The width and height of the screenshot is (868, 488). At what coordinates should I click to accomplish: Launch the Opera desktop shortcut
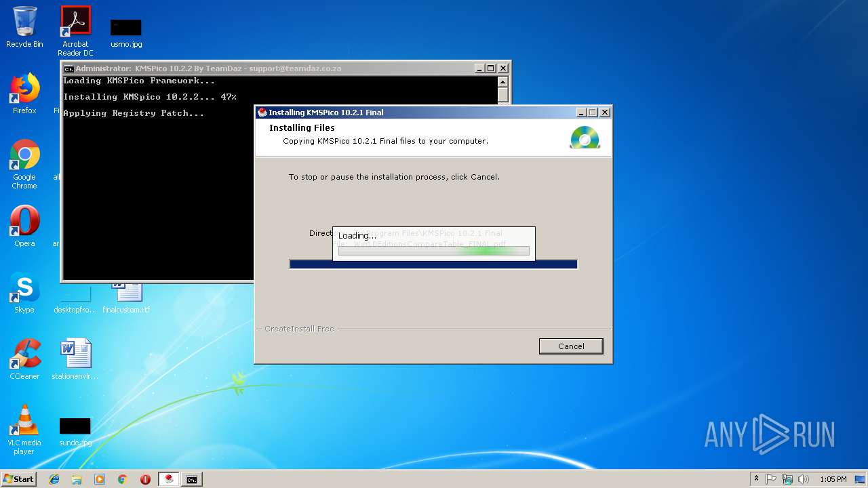click(24, 226)
